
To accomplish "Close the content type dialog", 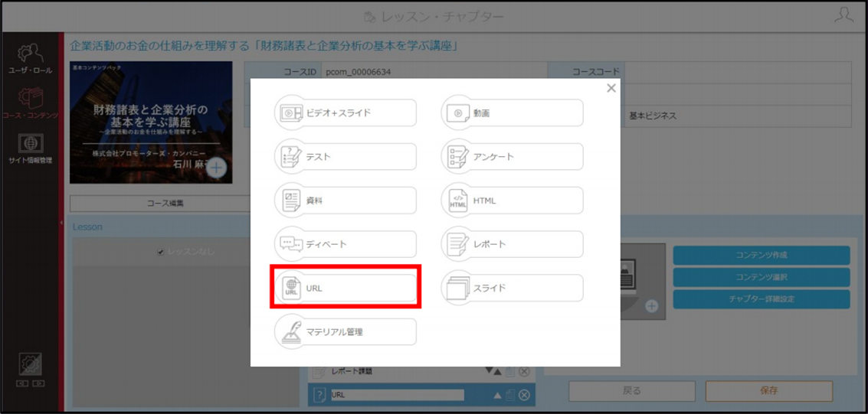I will (x=611, y=88).
